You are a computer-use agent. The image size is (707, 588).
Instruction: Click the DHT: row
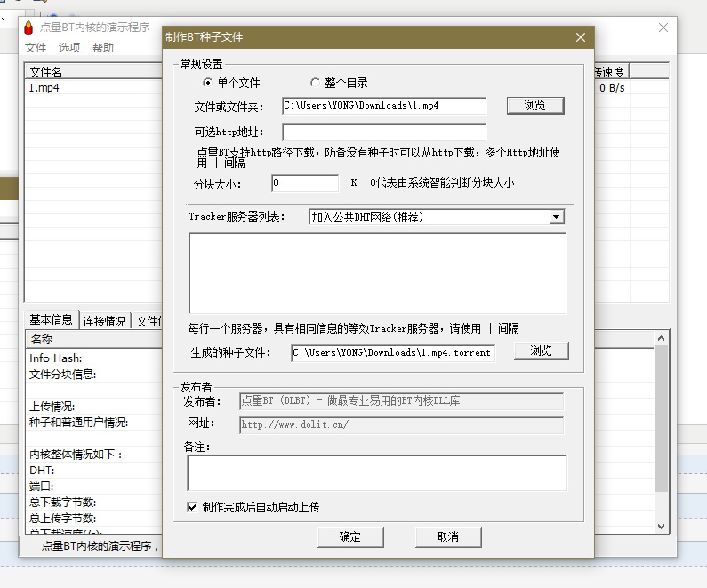pos(93,471)
